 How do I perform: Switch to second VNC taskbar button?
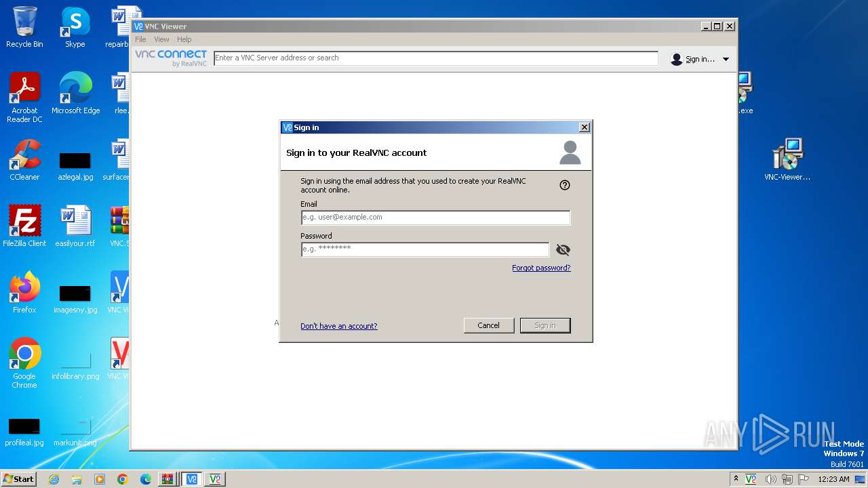pos(215,479)
